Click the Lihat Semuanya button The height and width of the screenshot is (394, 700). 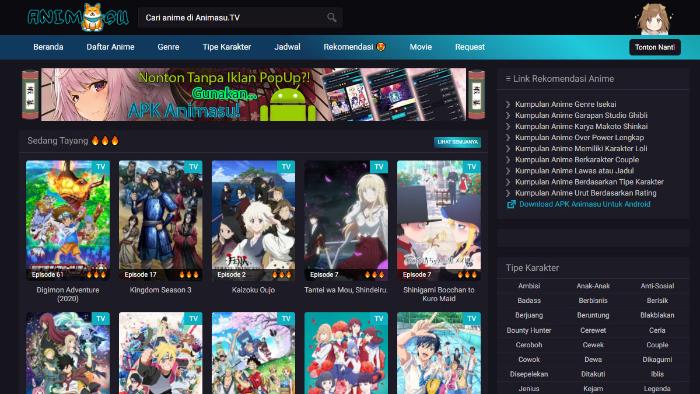[458, 142]
